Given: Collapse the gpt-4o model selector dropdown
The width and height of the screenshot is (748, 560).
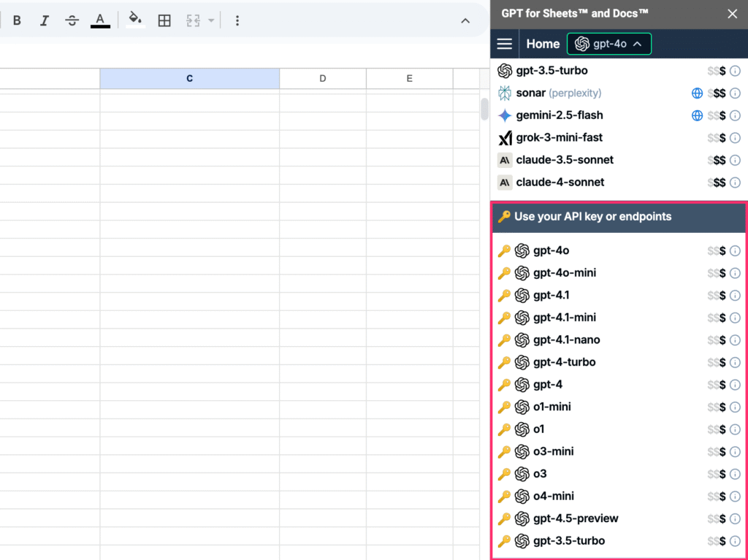Looking at the screenshot, I should (x=608, y=44).
